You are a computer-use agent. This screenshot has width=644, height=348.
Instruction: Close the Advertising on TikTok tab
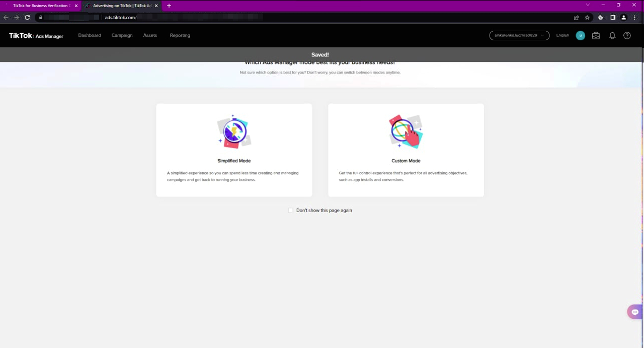[x=156, y=6]
